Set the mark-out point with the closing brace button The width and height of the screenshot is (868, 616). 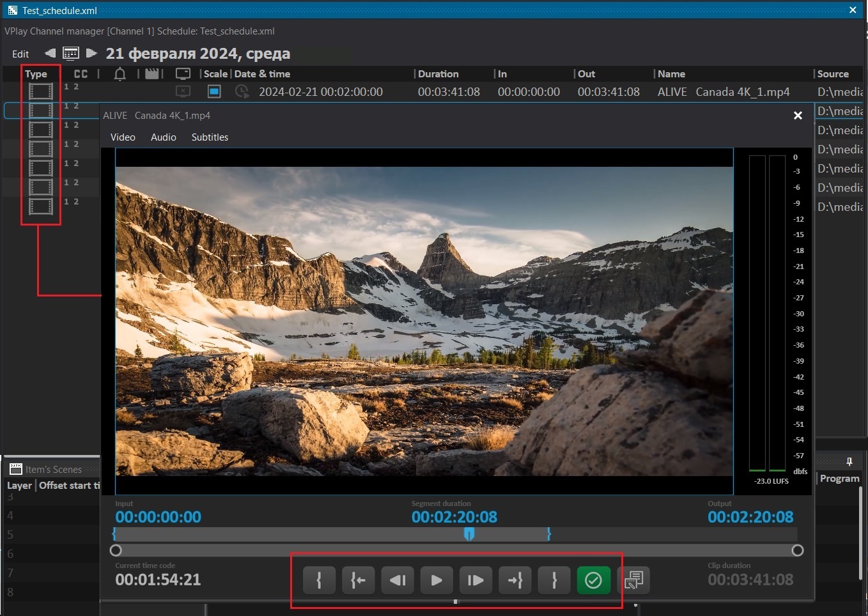pyautogui.click(x=554, y=580)
